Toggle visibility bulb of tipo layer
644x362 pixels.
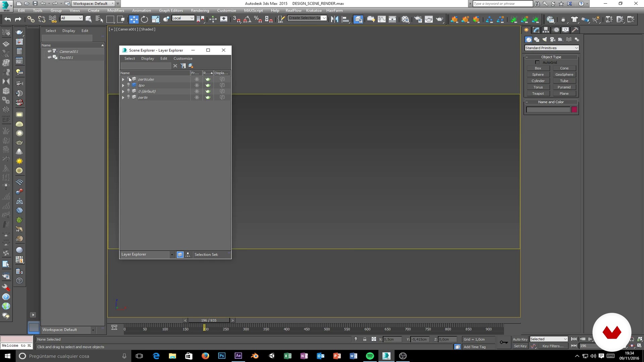coord(128,85)
